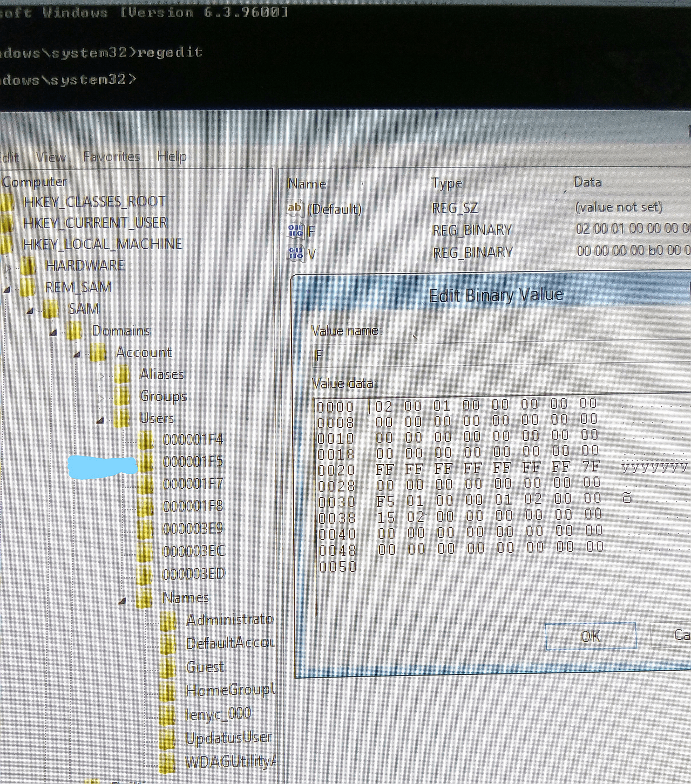
Task: Select the HKEY_LOCAL_MACHINE key
Action: pyautogui.click(x=103, y=244)
